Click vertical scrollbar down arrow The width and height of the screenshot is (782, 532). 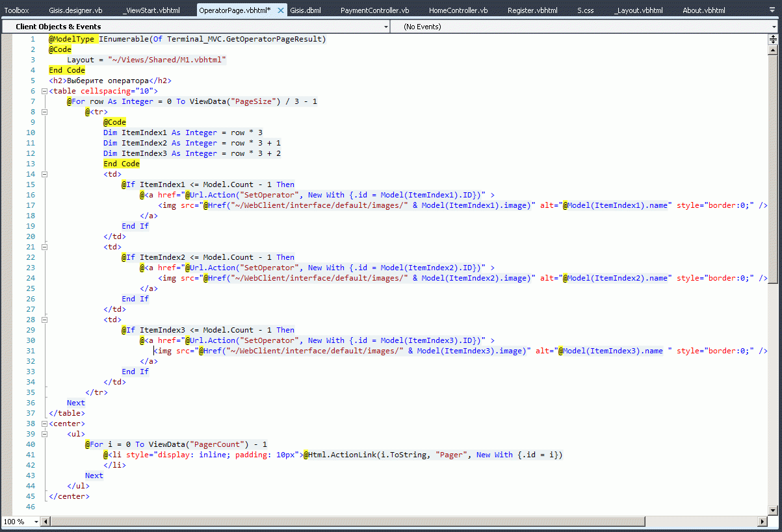773,511
